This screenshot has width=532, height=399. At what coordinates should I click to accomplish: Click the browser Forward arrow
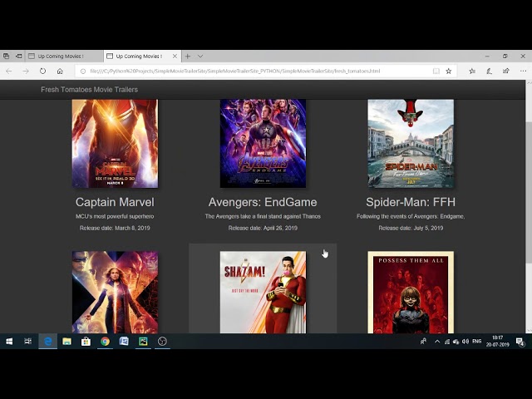point(26,71)
